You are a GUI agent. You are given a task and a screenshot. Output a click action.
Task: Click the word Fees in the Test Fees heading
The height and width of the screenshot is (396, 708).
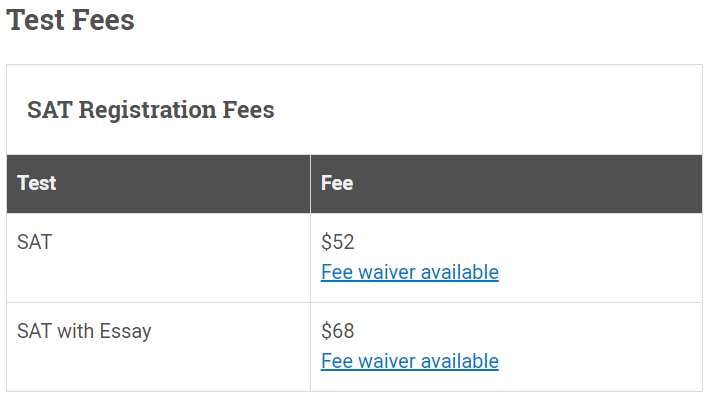pyautogui.click(x=103, y=20)
